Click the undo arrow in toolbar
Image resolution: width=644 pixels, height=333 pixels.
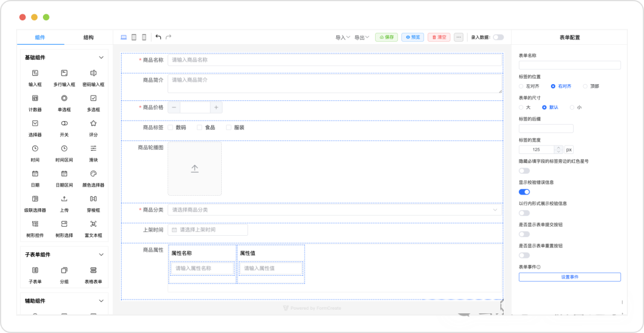[x=158, y=37]
